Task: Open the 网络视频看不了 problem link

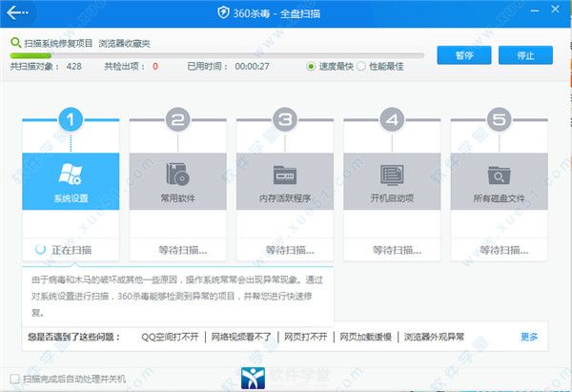Action: pyautogui.click(x=241, y=337)
